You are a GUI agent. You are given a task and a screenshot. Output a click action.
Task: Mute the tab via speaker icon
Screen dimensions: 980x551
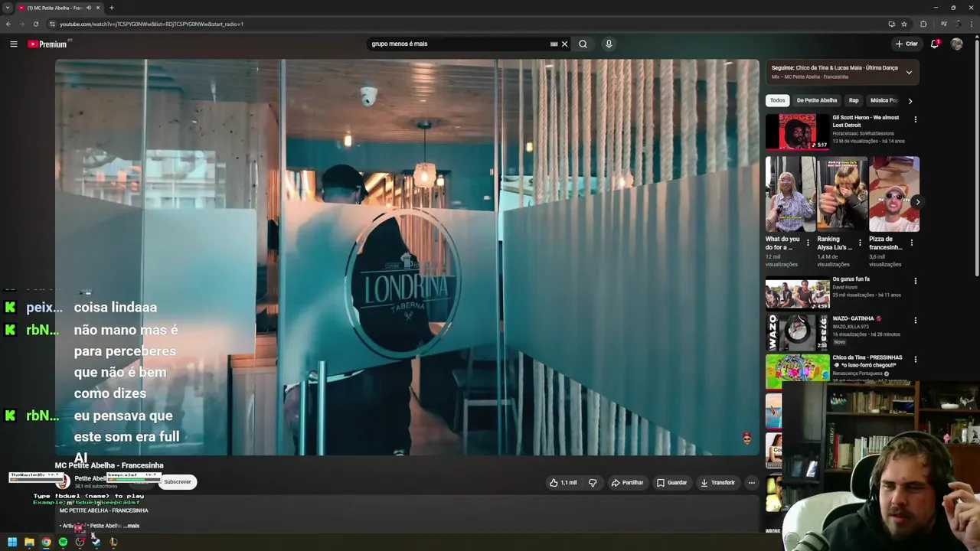pyautogui.click(x=89, y=8)
